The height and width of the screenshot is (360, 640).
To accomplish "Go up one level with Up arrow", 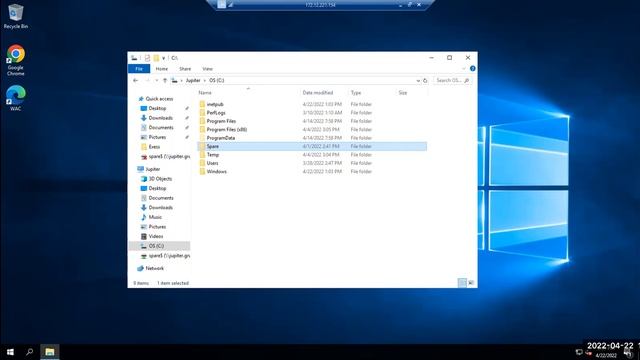I will click(165, 80).
